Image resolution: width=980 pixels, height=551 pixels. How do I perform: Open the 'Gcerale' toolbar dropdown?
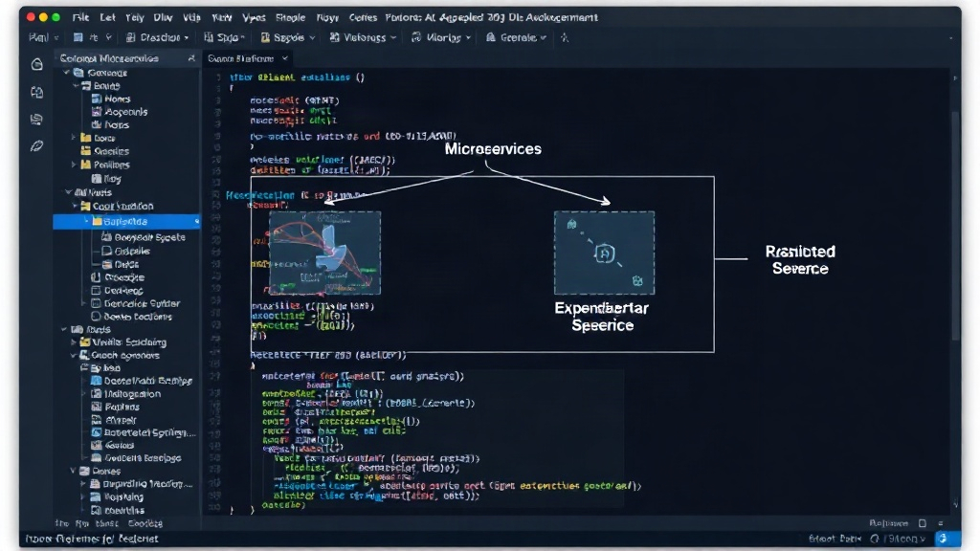tap(516, 37)
